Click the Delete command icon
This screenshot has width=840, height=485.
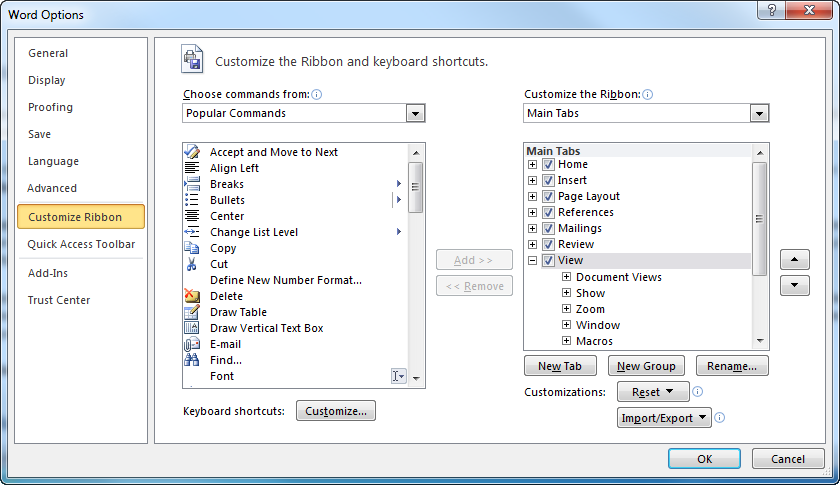tap(192, 296)
